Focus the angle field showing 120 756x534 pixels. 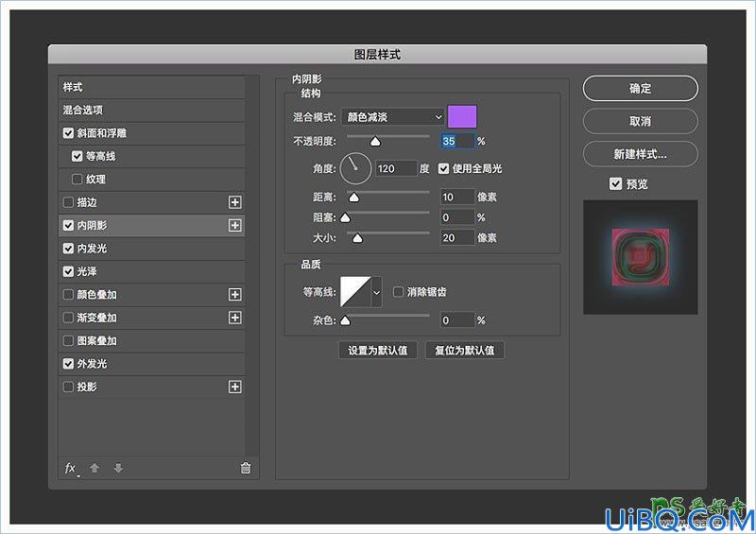coord(396,168)
